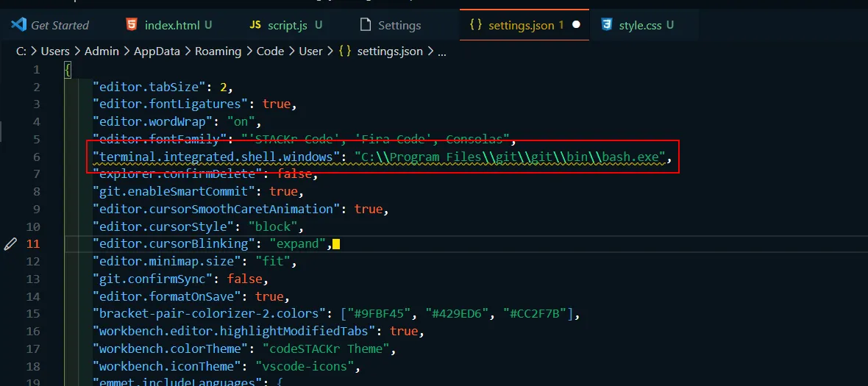Viewport: 868px width, 386px height.
Task: Click the "editor.cursorStyle" key
Action: pos(163,226)
